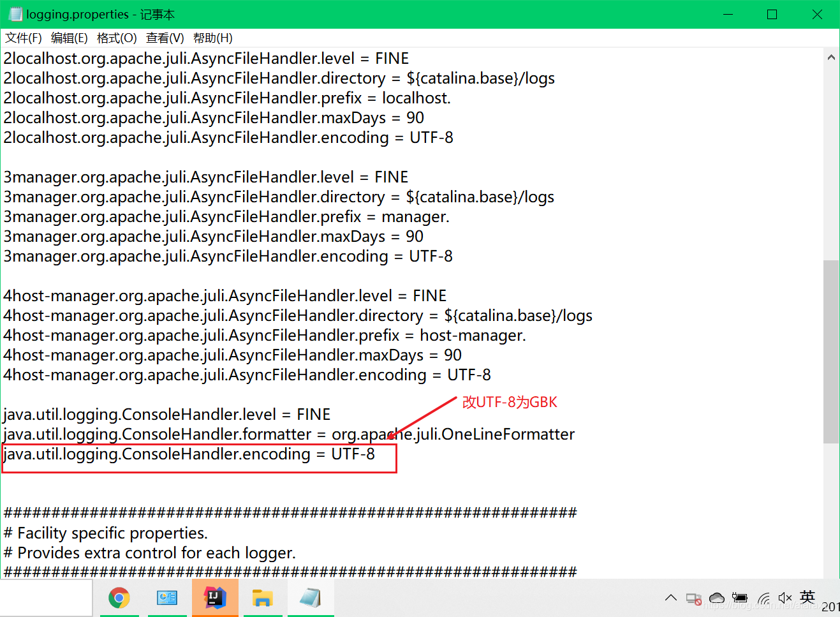The image size is (840, 617).
Task: Click the ConsoleHandler.level = FINE line
Action: pyautogui.click(x=166, y=415)
